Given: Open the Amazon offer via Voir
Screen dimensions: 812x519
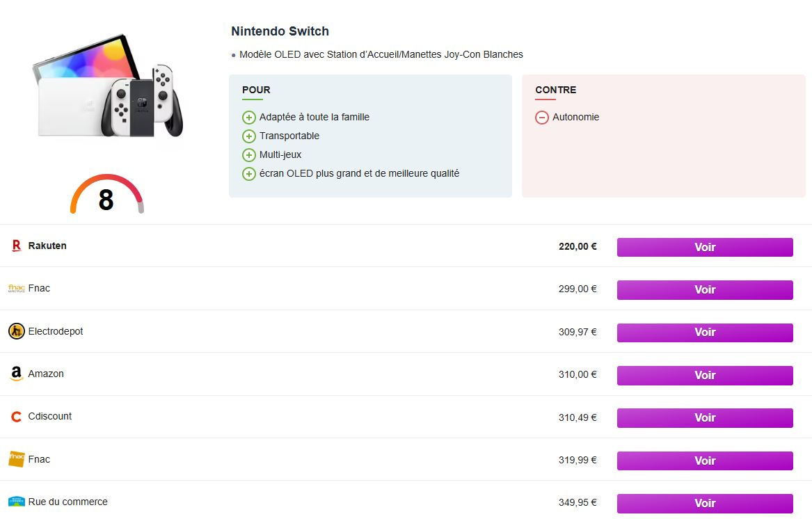Looking at the screenshot, I should tap(705, 375).
